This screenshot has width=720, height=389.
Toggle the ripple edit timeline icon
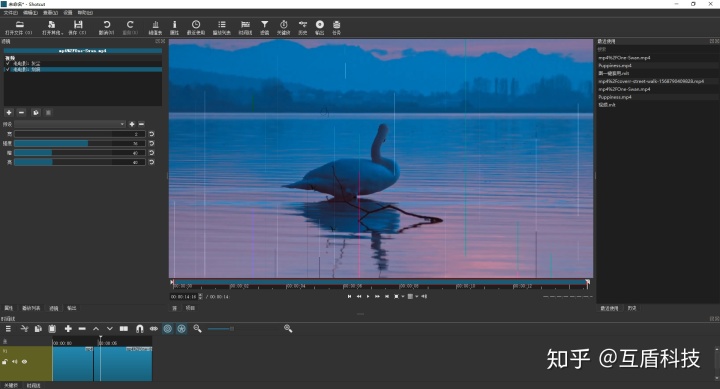point(168,329)
